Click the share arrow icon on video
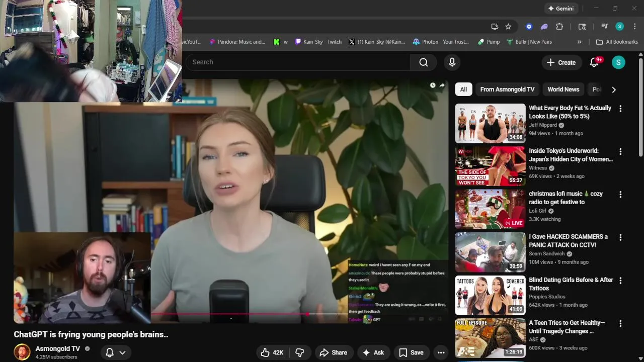Image resolution: width=644 pixels, height=362 pixels. (x=442, y=85)
